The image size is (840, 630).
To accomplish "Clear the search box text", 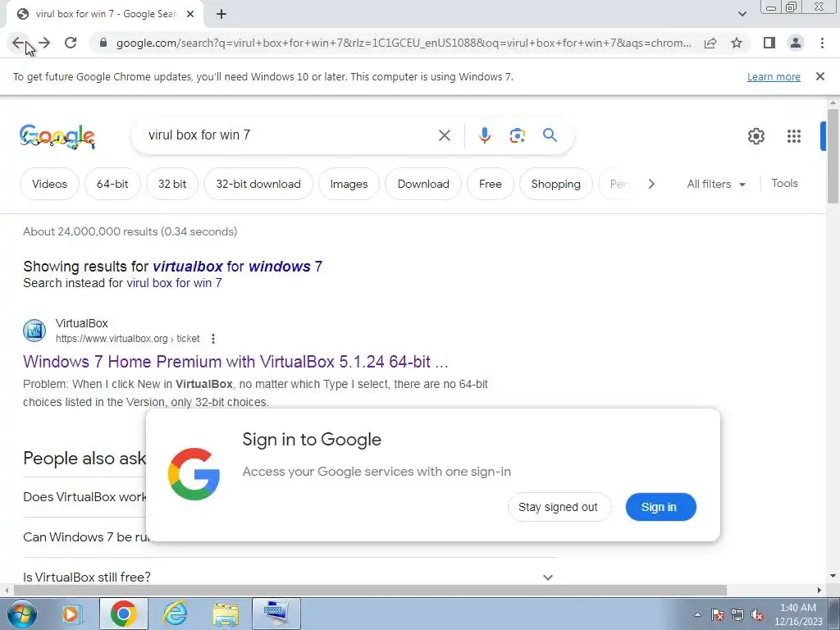I will coord(444,135).
